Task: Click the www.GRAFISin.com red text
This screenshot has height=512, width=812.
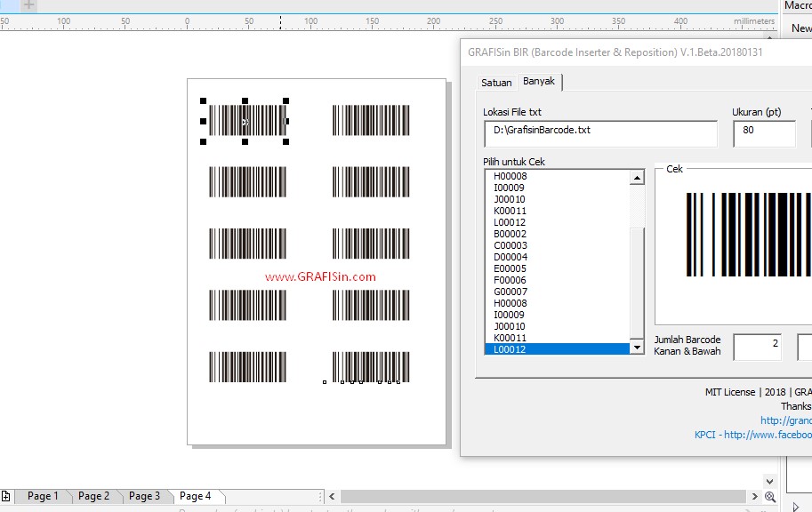Action: [320, 277]
